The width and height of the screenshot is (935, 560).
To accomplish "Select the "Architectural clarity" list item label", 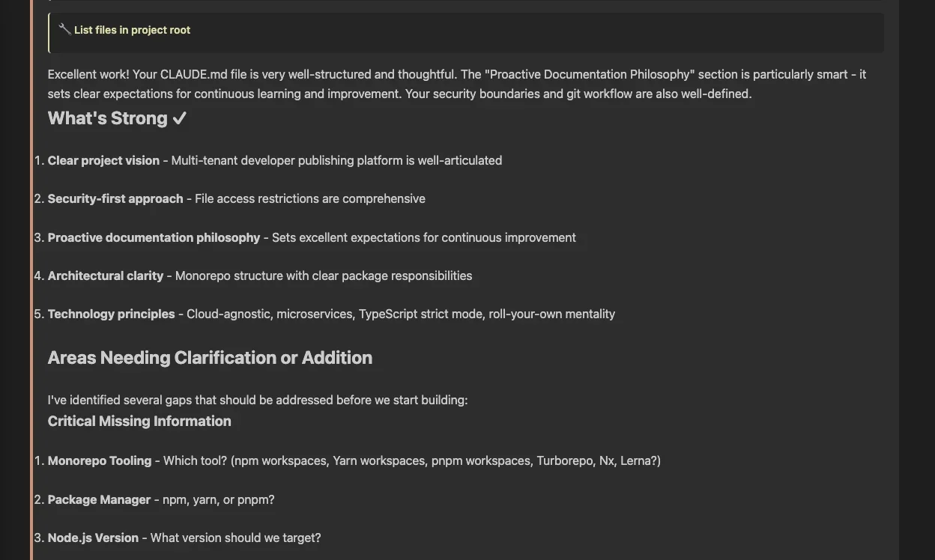I will tap(106, 276).
